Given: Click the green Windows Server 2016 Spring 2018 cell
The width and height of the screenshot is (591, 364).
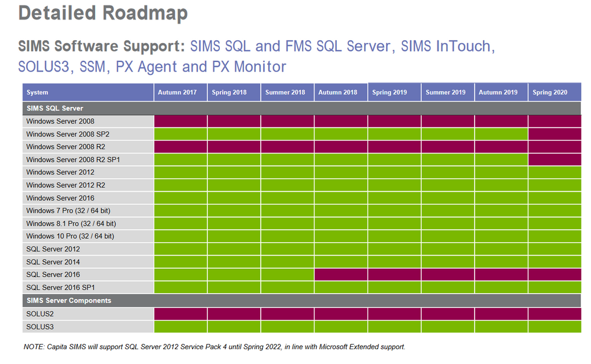Looking at the screenshot, I should click(234, 198).
